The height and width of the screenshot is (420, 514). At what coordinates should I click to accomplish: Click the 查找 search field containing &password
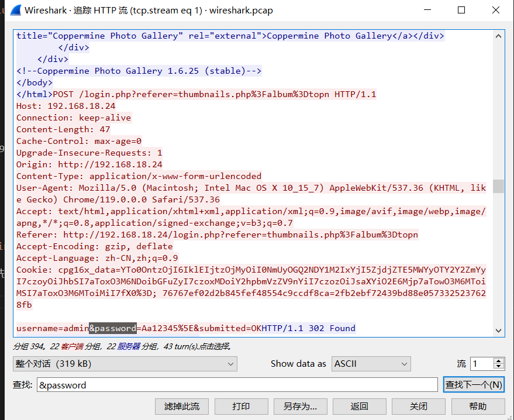click(x=237, y=385)
